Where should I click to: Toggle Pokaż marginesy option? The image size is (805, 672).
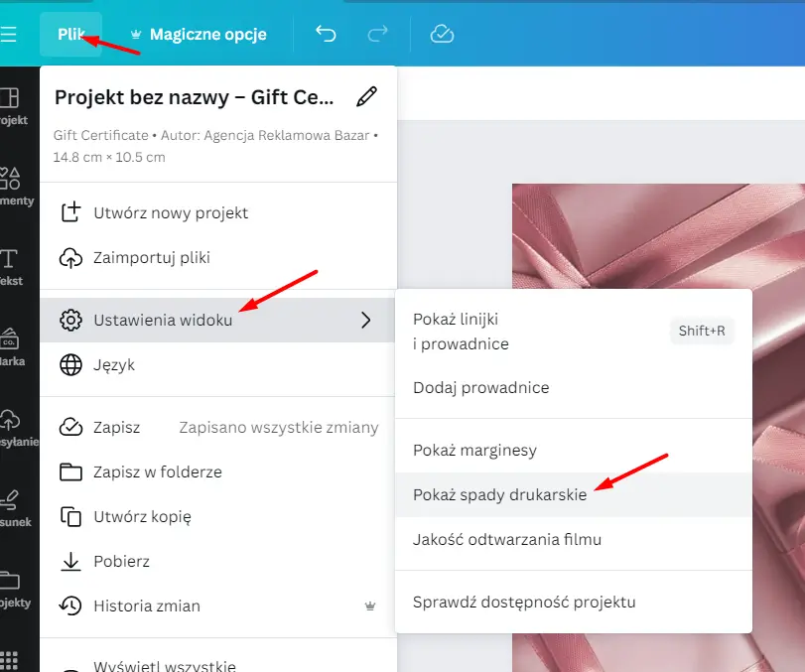474,450
